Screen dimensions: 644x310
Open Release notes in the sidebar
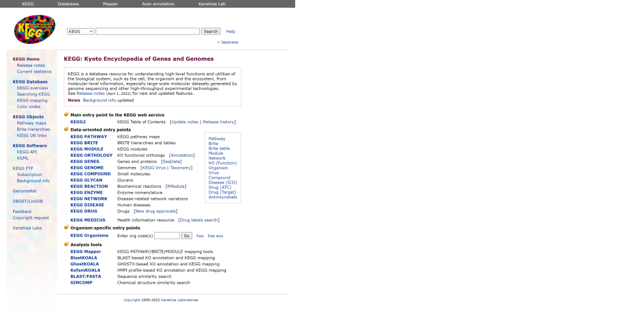(x=31, y=66)
